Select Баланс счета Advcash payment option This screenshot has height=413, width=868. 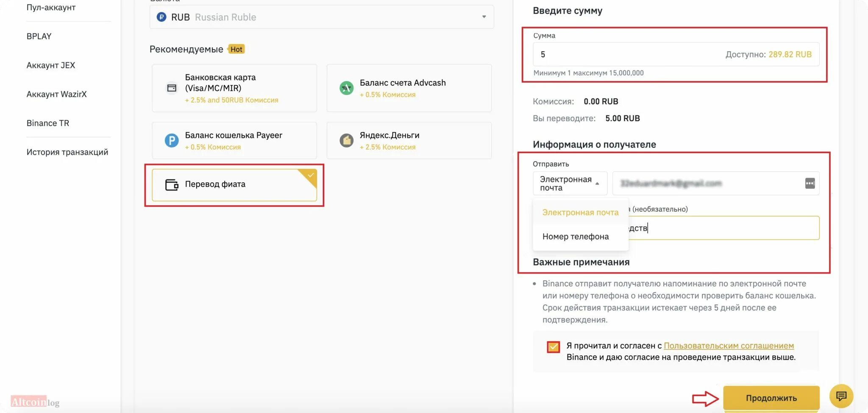(x=409, y=88)
